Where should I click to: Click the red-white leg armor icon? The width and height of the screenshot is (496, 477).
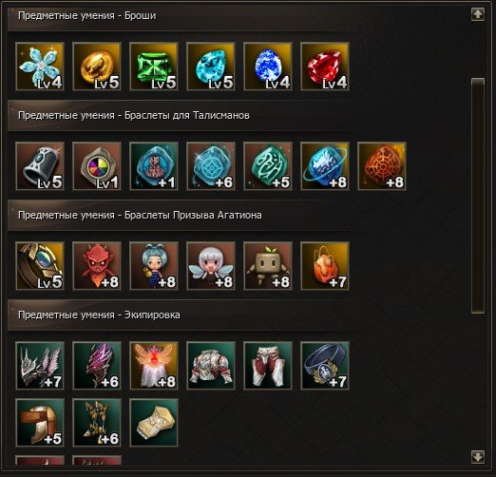[268, 365]
